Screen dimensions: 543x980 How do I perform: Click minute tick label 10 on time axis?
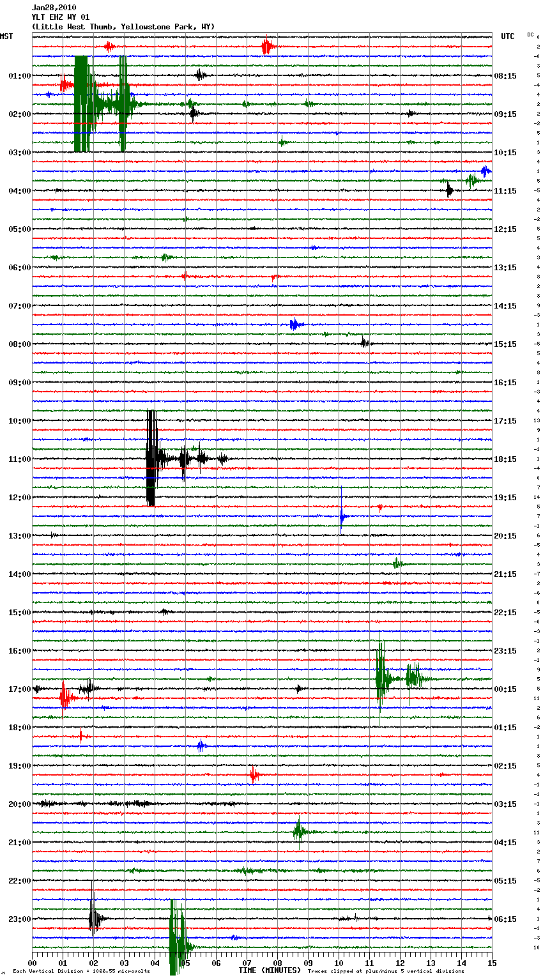[339, 962]
